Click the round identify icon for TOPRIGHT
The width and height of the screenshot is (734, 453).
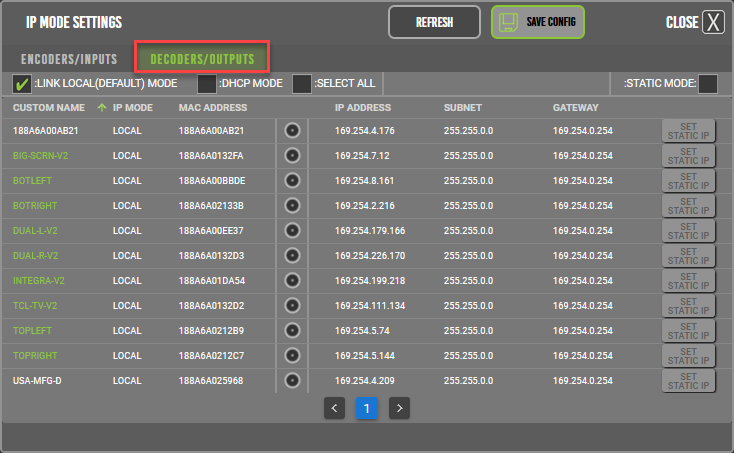[292, 355]
